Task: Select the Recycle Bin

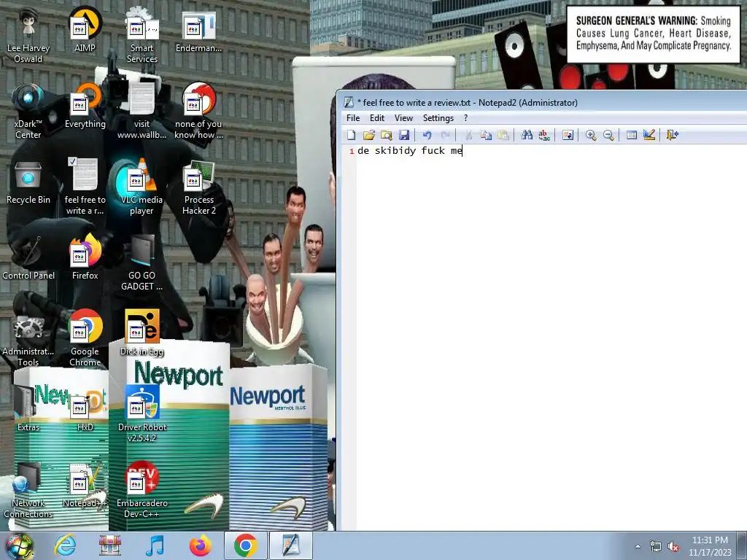Action: [x=28, y=182]
